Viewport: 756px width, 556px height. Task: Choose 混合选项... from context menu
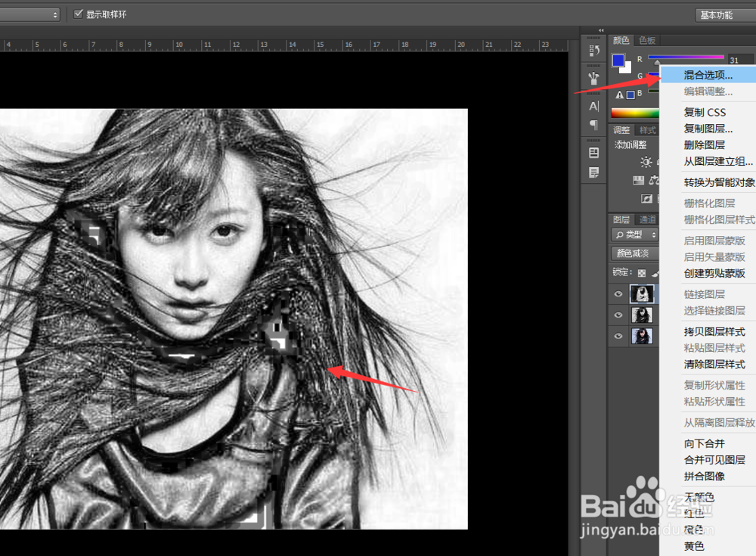708,75
